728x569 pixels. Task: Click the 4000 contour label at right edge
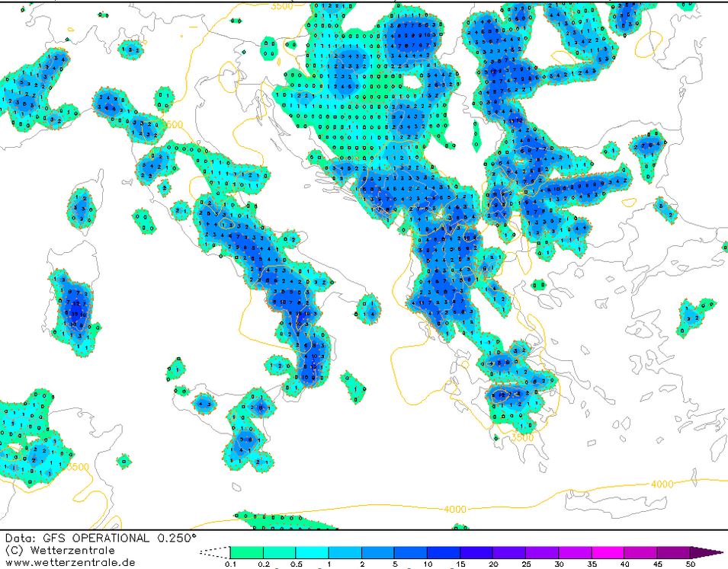[662, 484]
